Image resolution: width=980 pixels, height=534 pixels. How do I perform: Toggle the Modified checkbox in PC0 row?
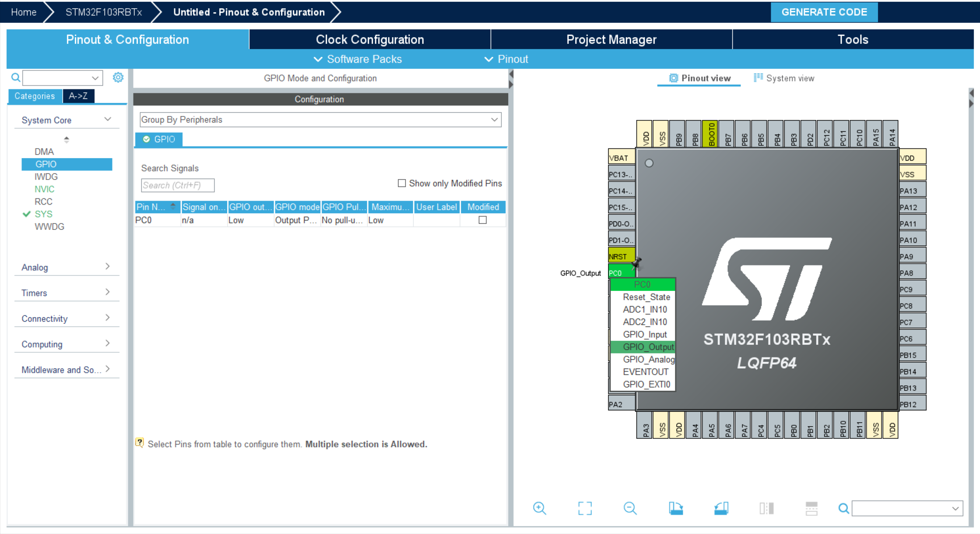tap(483, 220)
